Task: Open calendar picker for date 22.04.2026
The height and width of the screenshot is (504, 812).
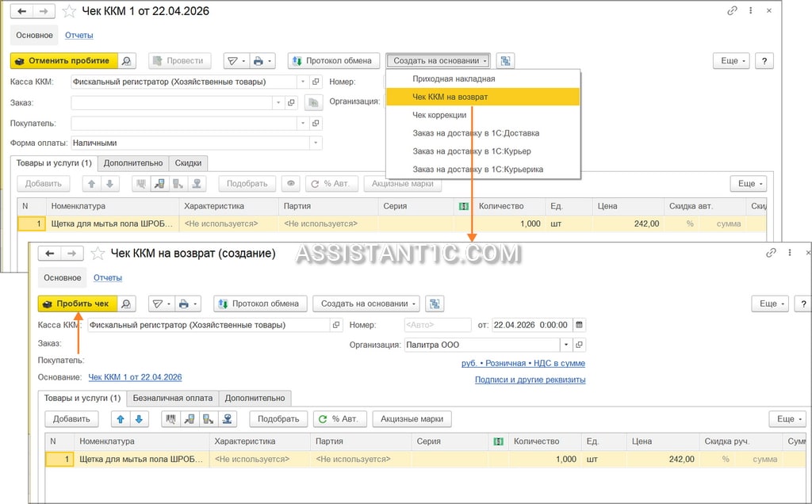Action: [x=580, y=325]
